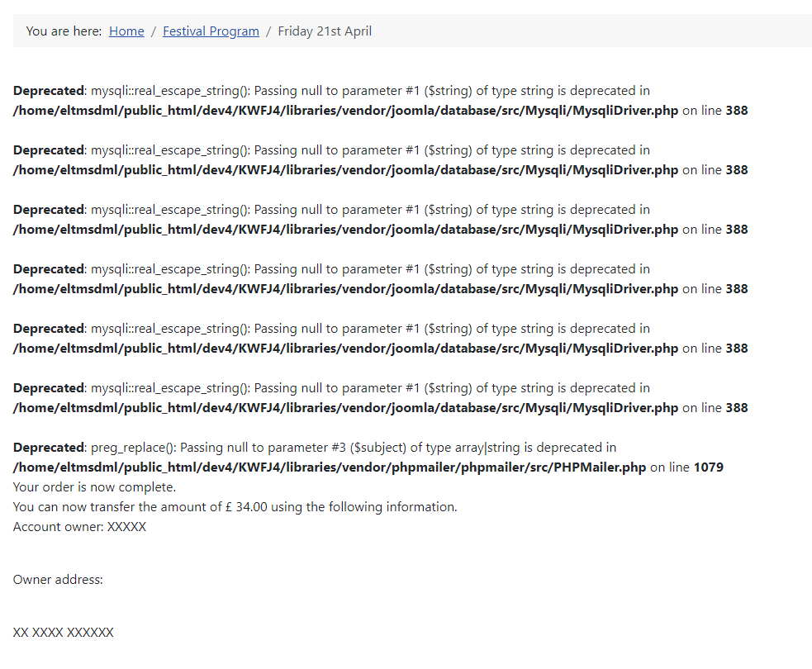Click the bold "Deprecated" before preg_replace()
The height and width of the screenshot is (669, 812).
[x=49, y=448]
